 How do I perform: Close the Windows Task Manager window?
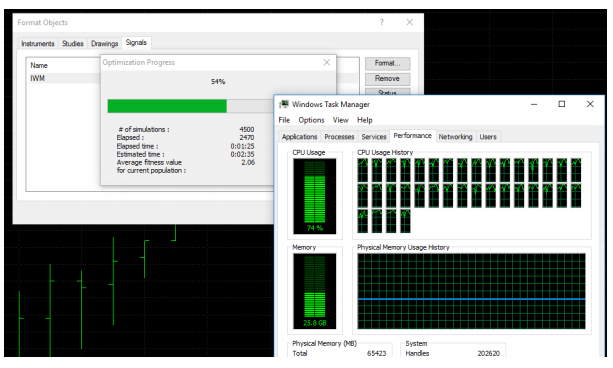(x=590, y=104)
